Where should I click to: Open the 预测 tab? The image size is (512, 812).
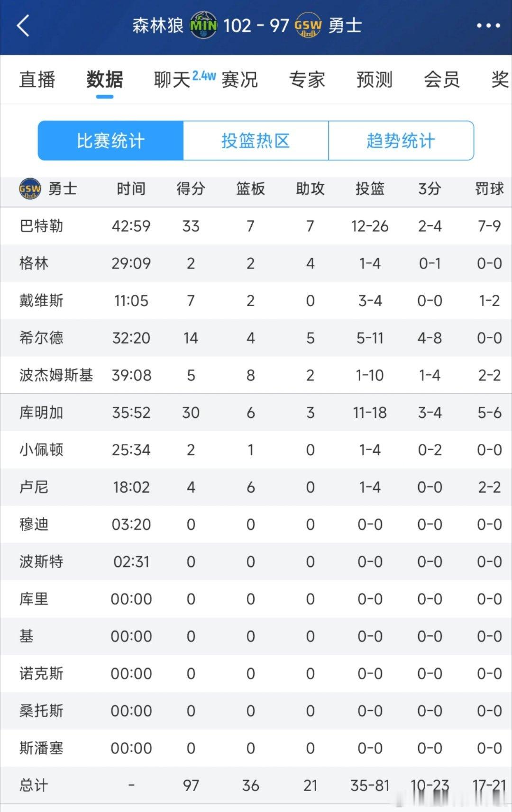point(375,79)
